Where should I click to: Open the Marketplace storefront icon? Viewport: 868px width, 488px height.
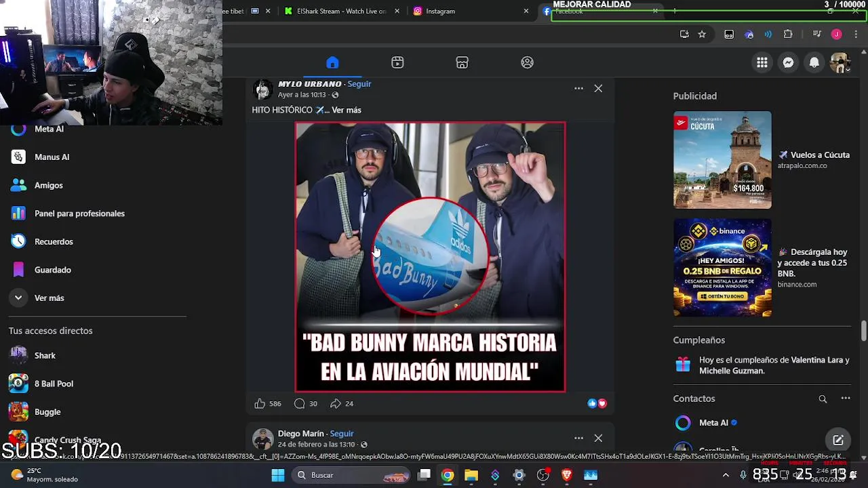tap(462, 62)
